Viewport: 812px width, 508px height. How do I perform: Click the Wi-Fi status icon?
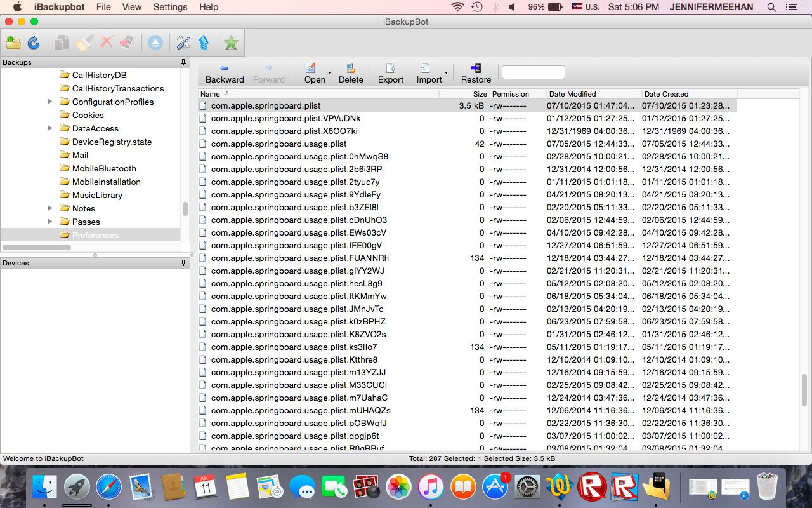pyautogui.click(x=457, y=7)
